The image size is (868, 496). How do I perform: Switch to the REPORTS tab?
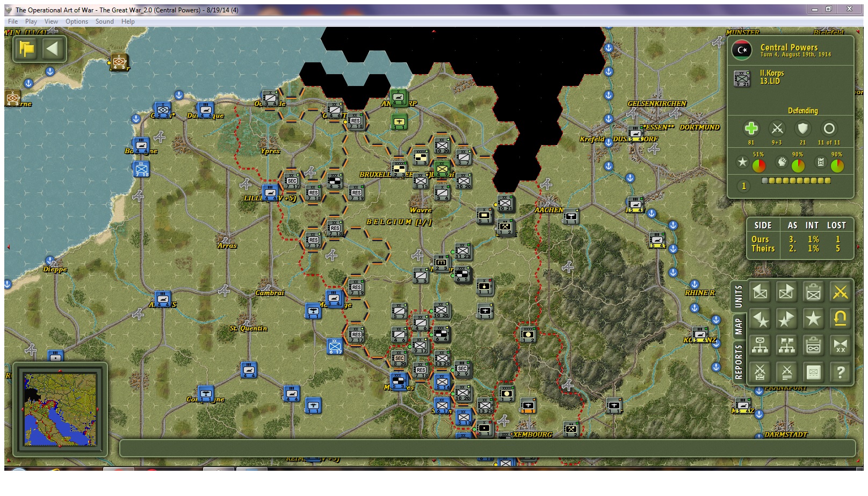(739, 362)
